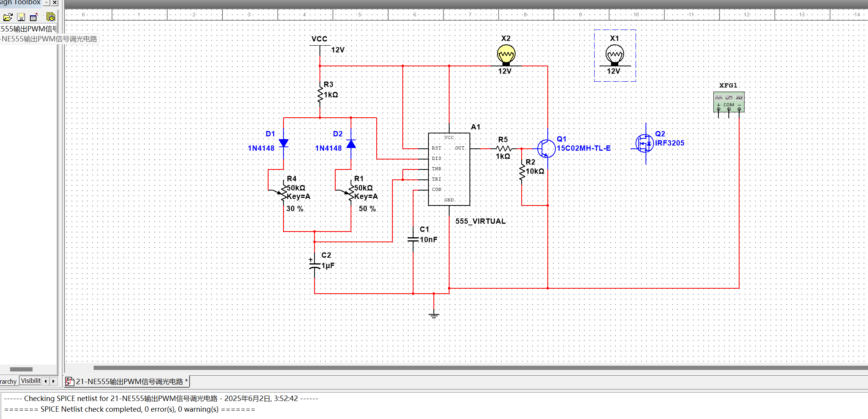Click the window restore icon in toolbox

pyautogui.click(x=34, y=17)
